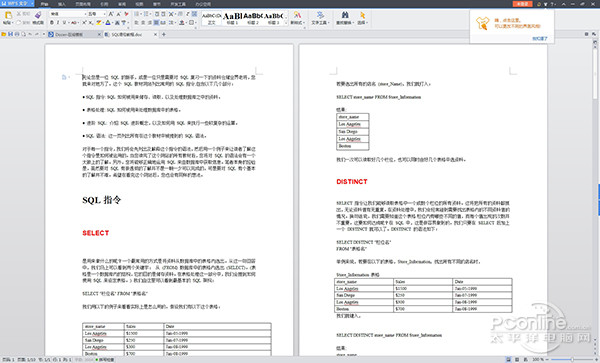This screenshot has width=600, height=363.
Task: Click the dismiss link in the skin tip popup
Action: point(540,39)
